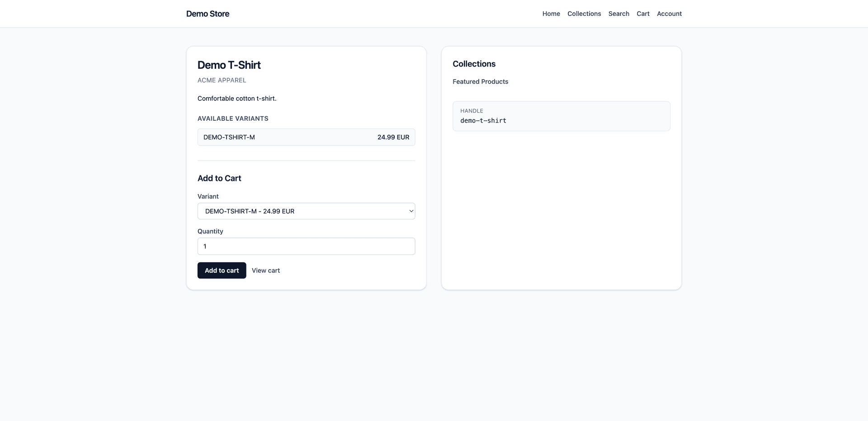Screen dimensions: 868x421
Task: Click the Collections panel heading
Action: (474, 64)
